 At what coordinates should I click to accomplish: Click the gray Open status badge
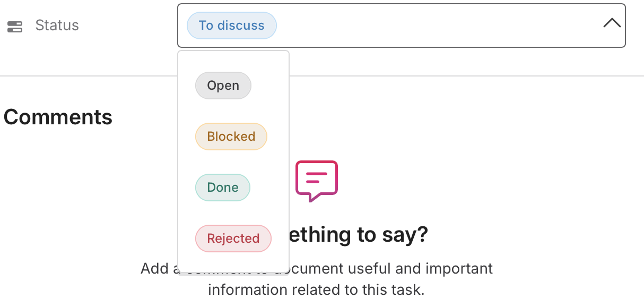(223, 86)
